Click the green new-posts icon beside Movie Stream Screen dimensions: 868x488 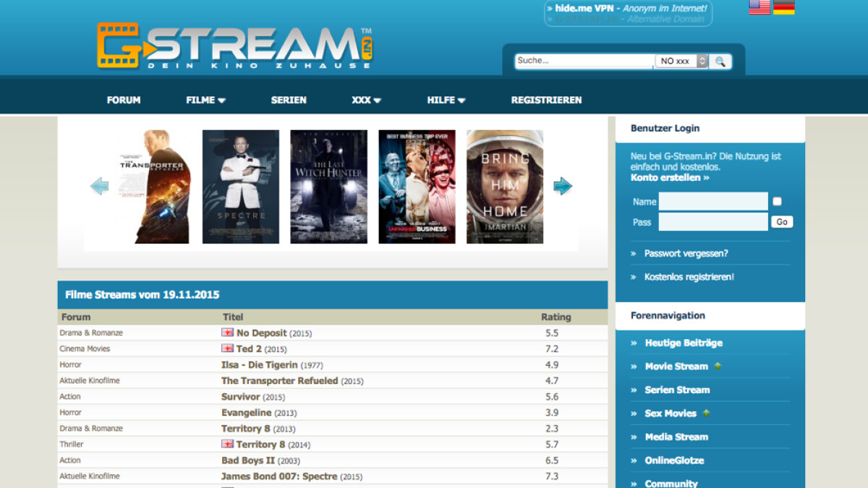(716, 366)
